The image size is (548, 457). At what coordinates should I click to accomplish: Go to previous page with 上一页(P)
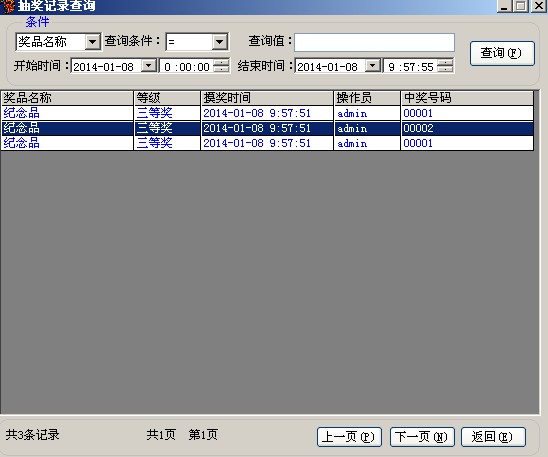click(x=349, y=437)
